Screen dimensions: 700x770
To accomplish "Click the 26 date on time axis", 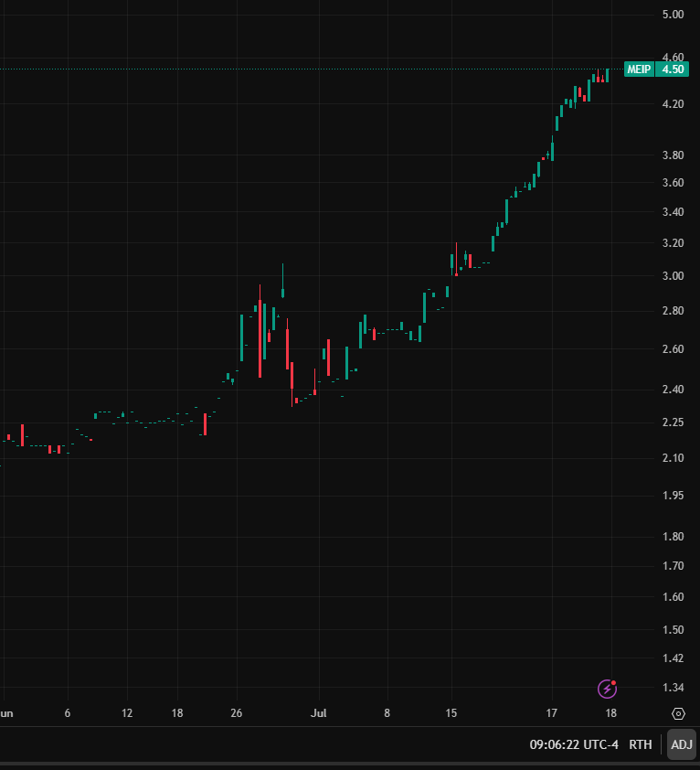I will click(236, 713).
